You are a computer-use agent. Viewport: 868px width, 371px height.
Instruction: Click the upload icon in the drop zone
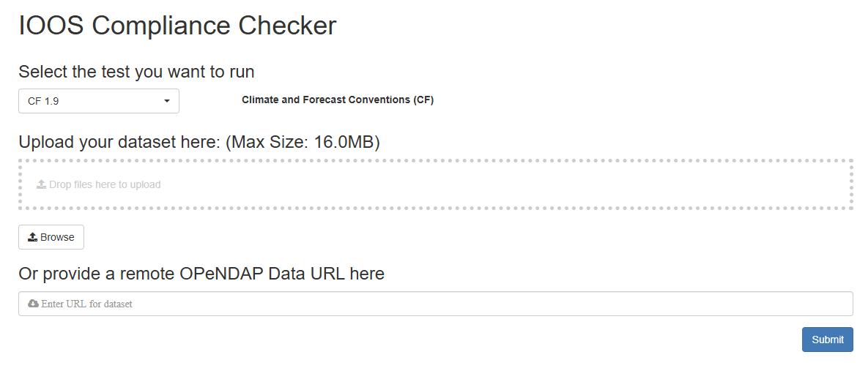point(42,184)
